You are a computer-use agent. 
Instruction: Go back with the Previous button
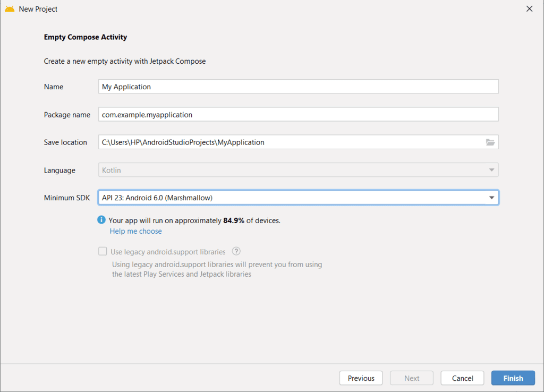pos(361,378)
